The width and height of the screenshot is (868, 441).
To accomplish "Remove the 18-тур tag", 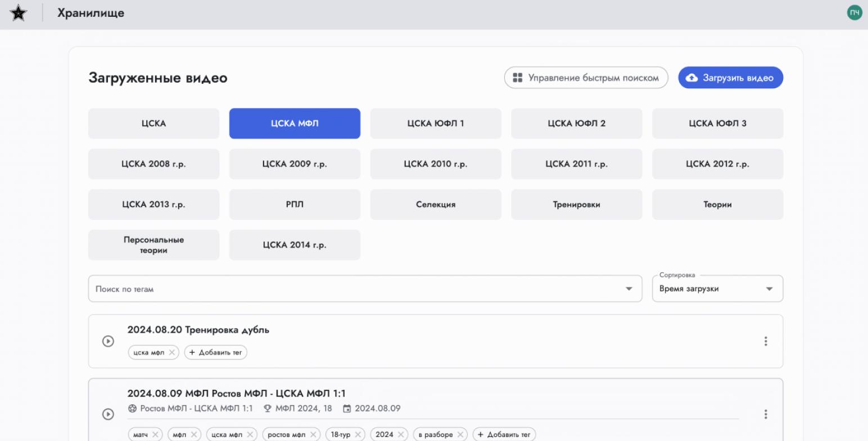I will click(358, 435).
